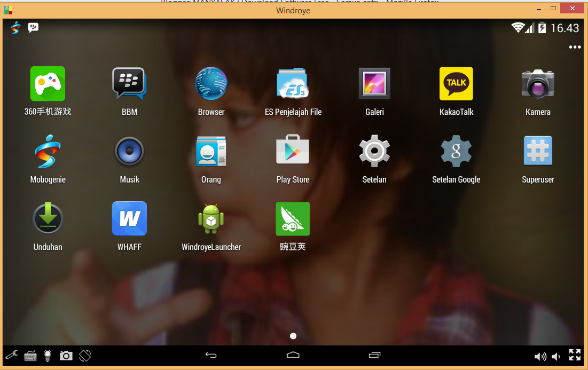Lower volume with the quiet speaker icon
Image resolution: width=588 pixels, height=370 pixels.
tap(556, 357)
